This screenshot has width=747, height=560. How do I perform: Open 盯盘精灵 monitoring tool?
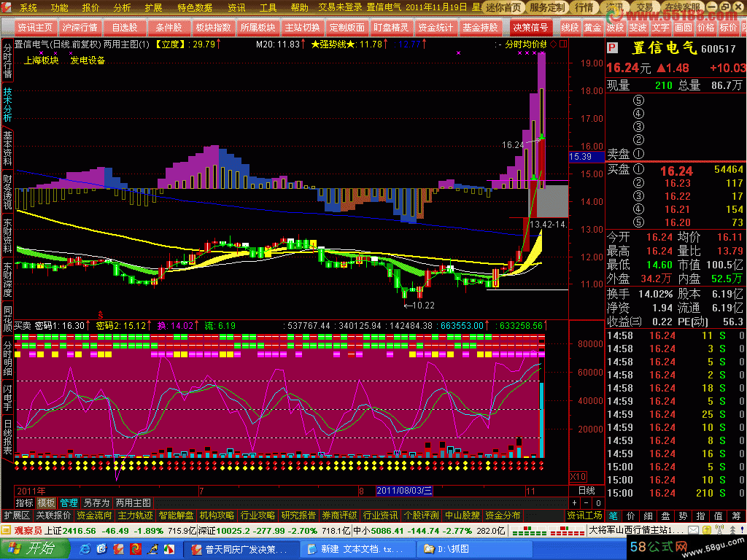tap(391, 28)
